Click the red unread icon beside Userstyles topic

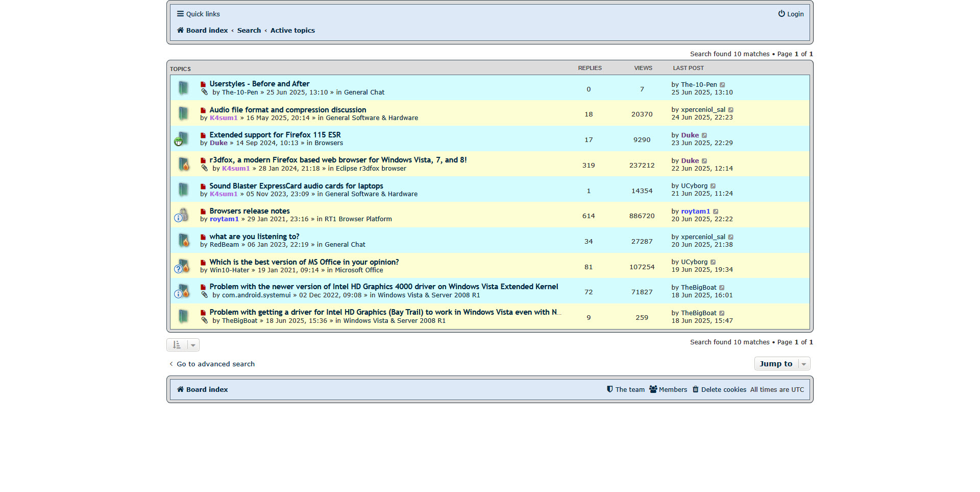point(203,84)
